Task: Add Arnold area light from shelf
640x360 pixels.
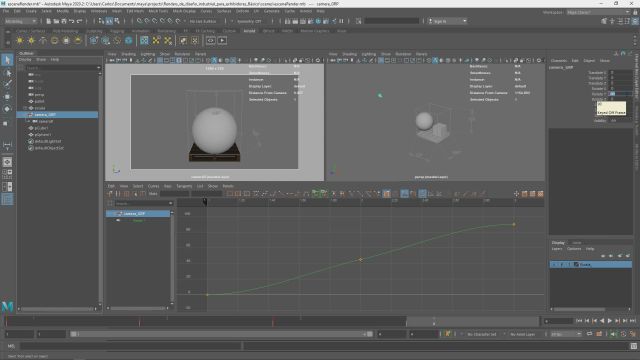Action: click(x=20, y=40)
